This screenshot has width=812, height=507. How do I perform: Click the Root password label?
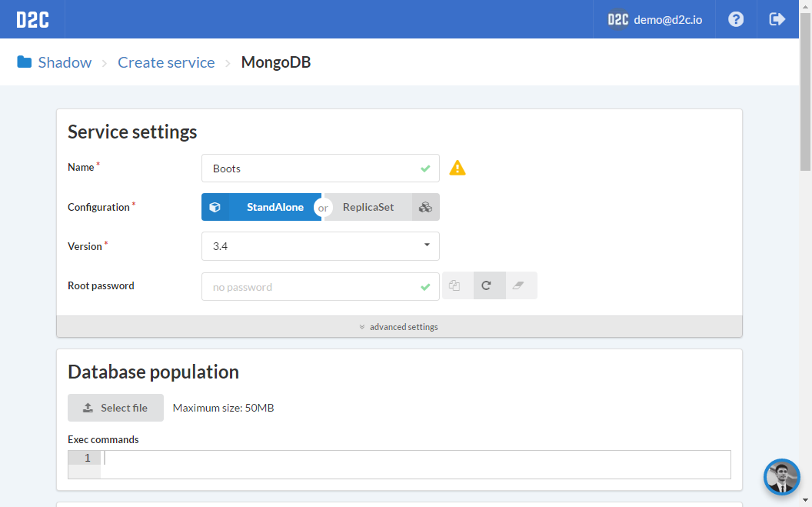(x=101, y=286)
